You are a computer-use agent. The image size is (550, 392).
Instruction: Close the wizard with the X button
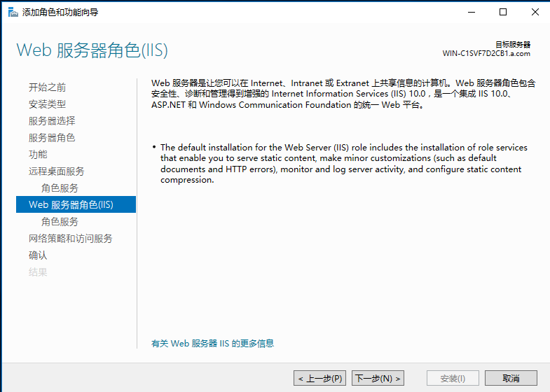coord(535,12)
